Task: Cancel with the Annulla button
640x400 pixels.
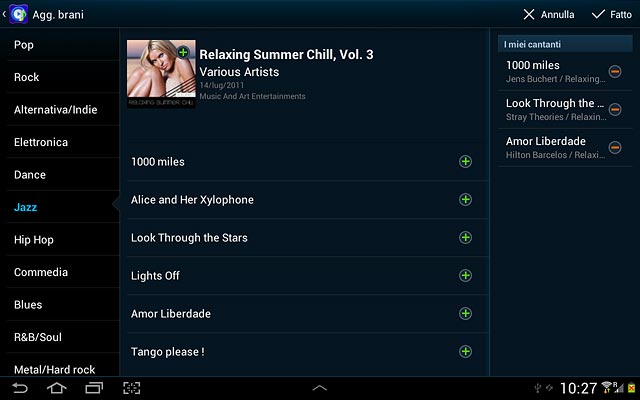Action: click(549, 15)
